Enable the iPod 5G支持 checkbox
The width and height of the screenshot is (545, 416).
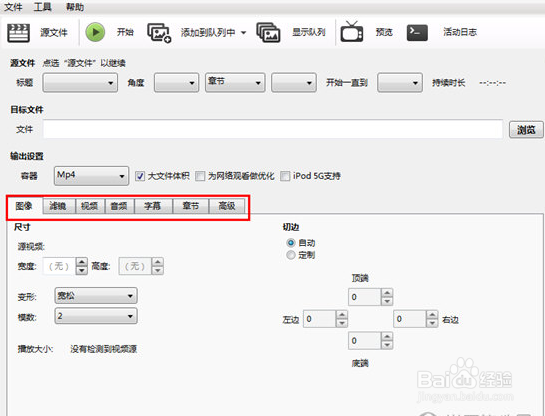coord(285,176)
